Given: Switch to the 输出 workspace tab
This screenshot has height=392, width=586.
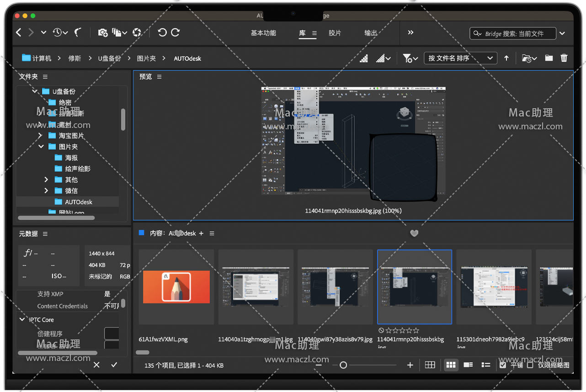Looking at the screenshot, I should coord(371,33).
